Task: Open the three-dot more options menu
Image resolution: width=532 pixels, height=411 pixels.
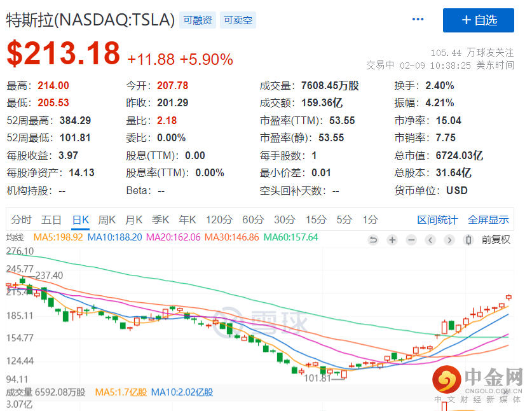Action: [418, 19]
